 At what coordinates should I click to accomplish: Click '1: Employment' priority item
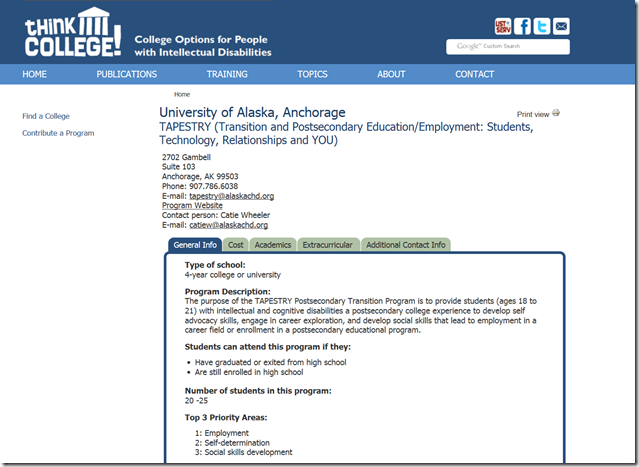[x=222, y=433]
